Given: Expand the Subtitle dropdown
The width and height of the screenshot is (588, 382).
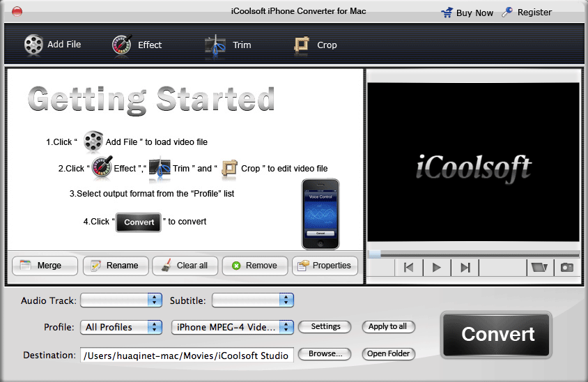Looking at the screenshot, I should (x=253, y=300).
